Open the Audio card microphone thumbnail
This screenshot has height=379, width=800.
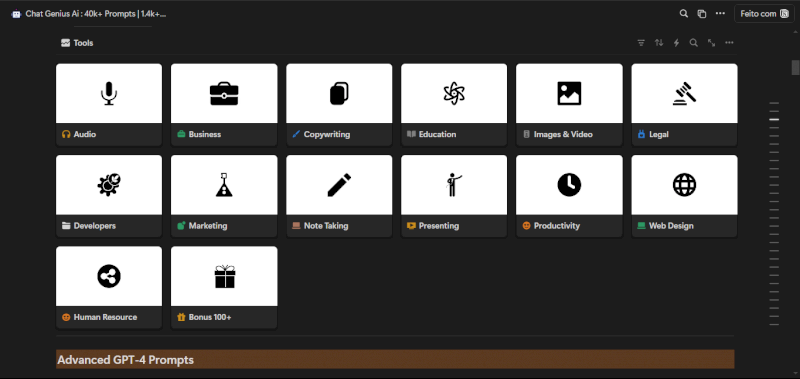109,93
